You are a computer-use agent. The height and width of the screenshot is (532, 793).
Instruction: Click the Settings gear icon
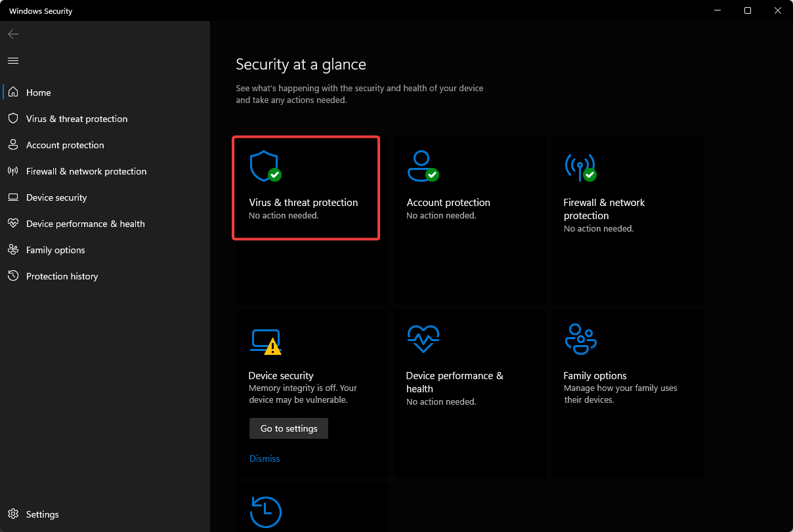pyautogui.click(x=13, y=514)
